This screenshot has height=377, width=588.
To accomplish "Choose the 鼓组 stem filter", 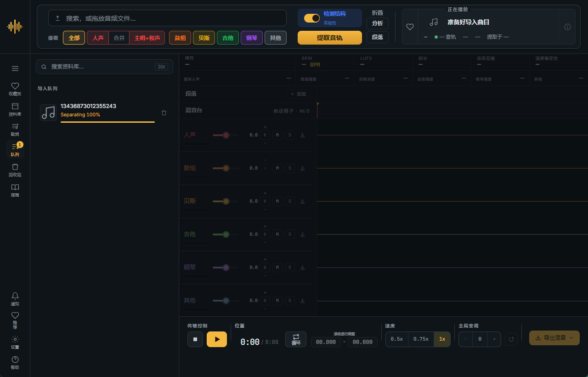I will click(x=180, y=38).
